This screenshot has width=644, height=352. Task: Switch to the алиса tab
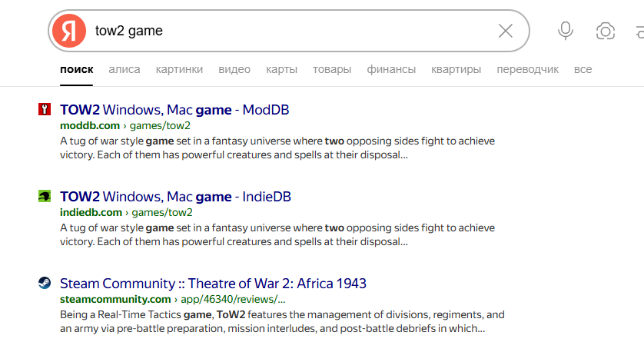[x=124, y=69]
